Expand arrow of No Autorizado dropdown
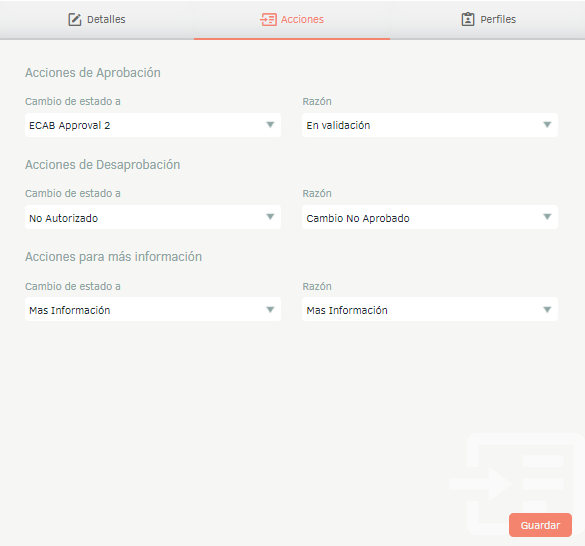 [x=270, y=217]
